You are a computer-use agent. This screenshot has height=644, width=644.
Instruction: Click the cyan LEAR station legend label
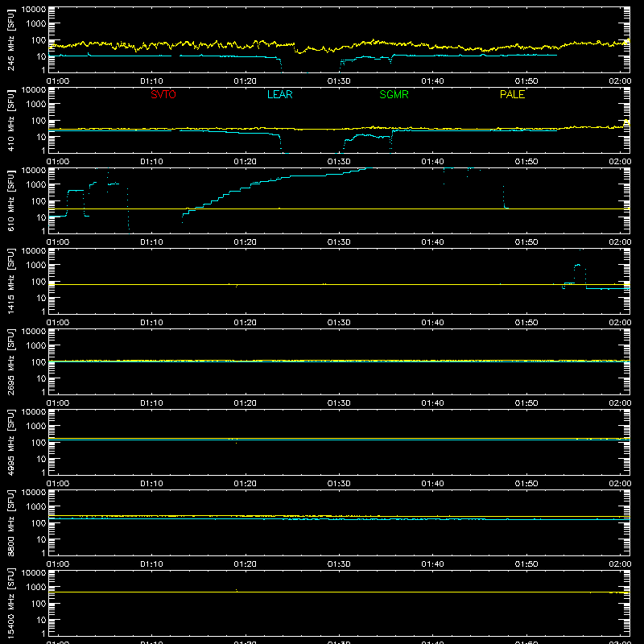coord(279,94)
